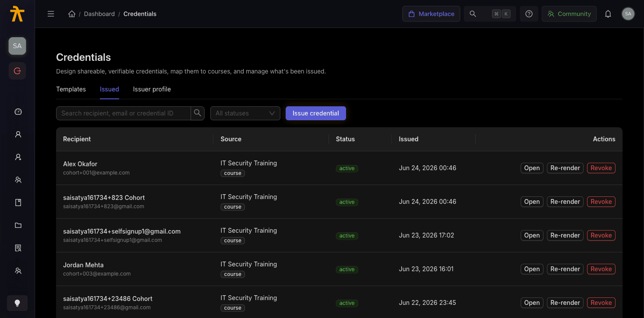Click the lightbulb icon at sidebar bottom
Image resolution: width=644 pixels, height=318 pixels.
tap(18, 303)
